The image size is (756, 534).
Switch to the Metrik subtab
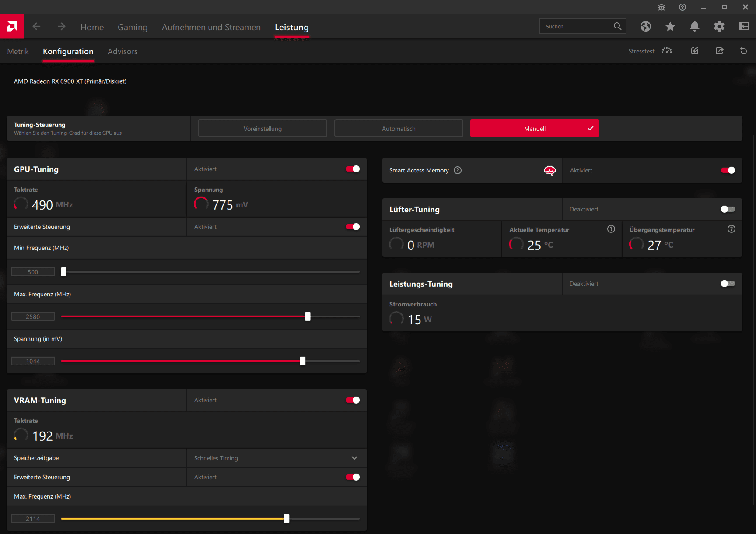point(18,51)
